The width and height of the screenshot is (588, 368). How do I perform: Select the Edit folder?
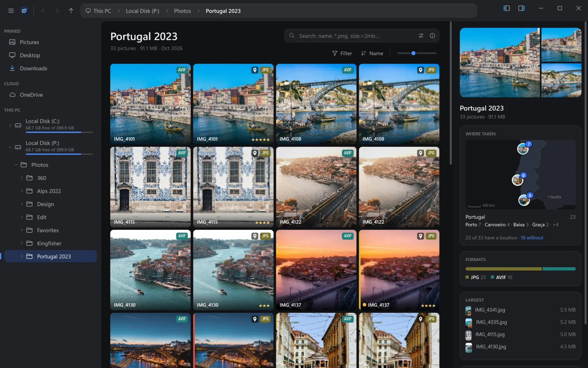pos(51,217)
